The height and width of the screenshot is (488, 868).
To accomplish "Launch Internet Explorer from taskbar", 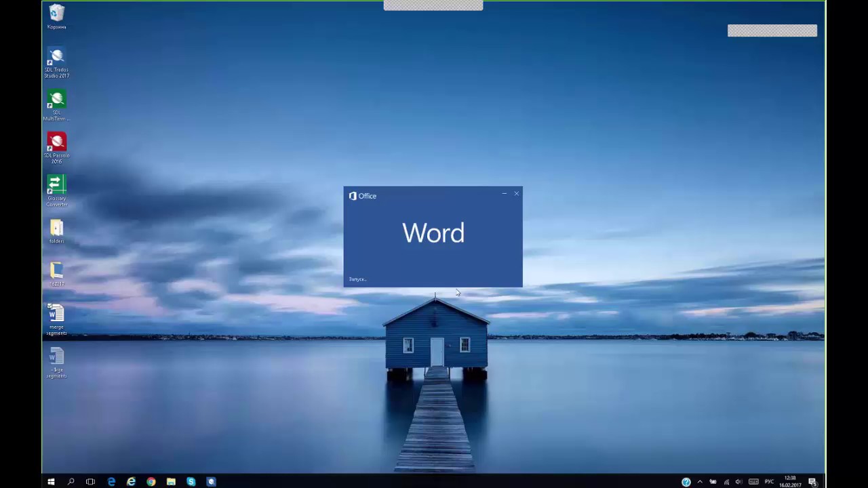I will (131, 482).
